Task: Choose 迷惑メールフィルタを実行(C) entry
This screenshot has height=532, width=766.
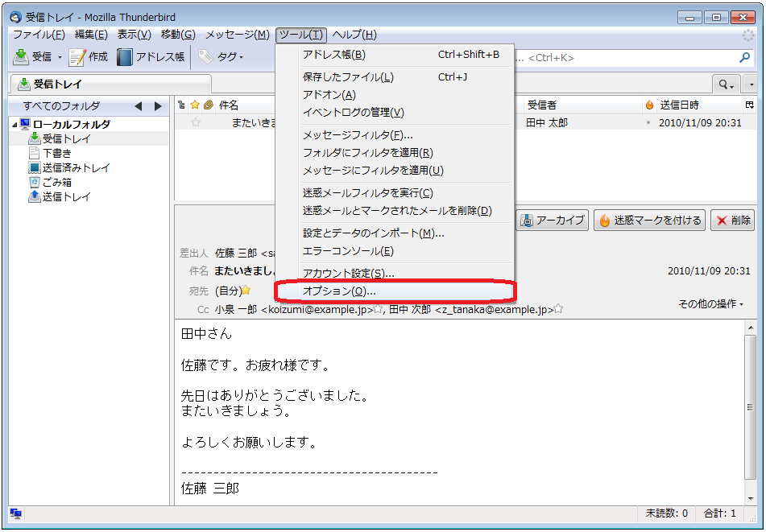Action: click(395, 193)
